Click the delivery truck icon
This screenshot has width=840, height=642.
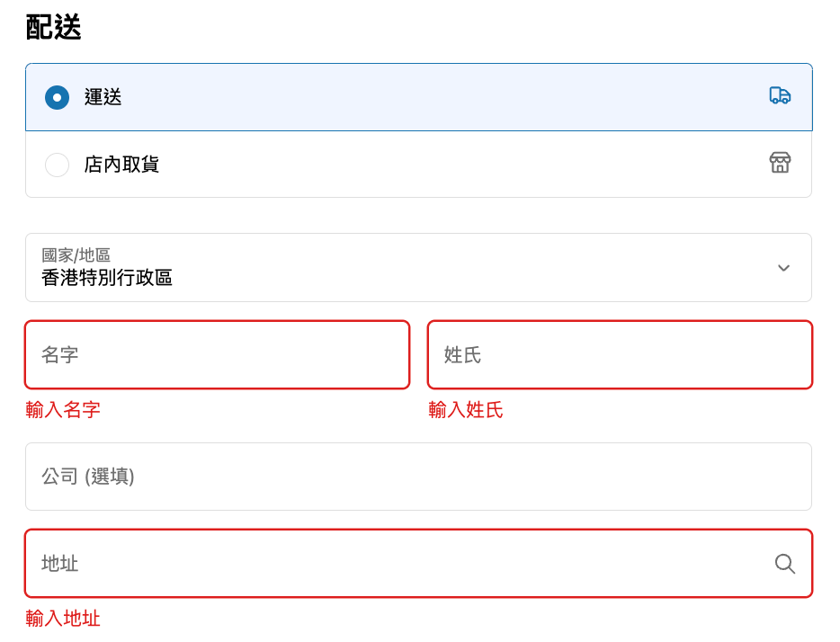click(x=780, y=95)
